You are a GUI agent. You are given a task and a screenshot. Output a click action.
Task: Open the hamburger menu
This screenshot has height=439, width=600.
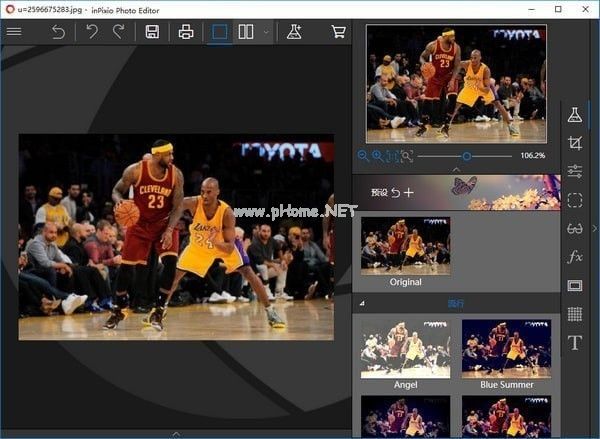coord(14,32)
